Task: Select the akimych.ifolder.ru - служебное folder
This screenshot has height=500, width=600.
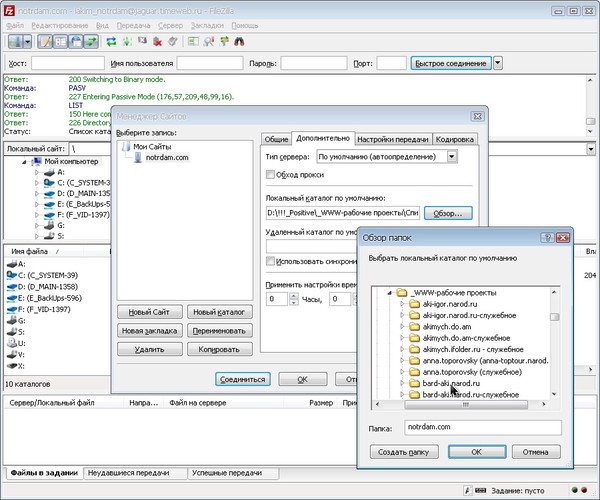Action: (x=473, y=349)
